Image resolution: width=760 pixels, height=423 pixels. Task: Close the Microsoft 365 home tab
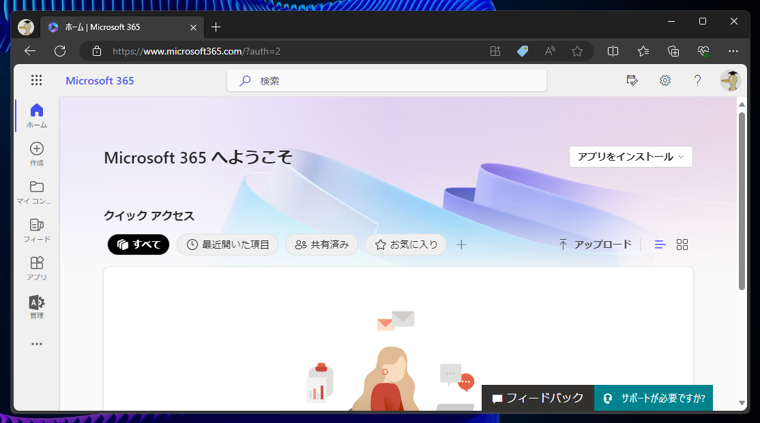[193, 28]
